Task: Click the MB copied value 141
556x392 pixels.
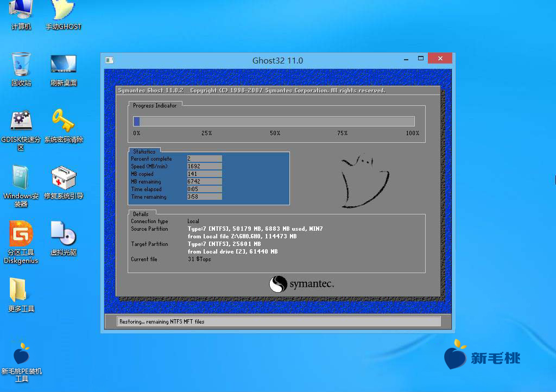Action: pos(205,174)
